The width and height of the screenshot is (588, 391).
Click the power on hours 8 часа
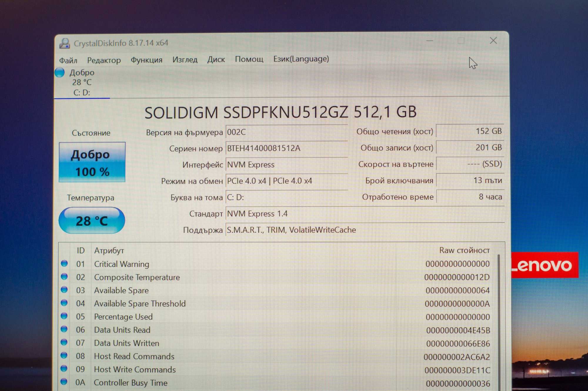pos(470,197)
